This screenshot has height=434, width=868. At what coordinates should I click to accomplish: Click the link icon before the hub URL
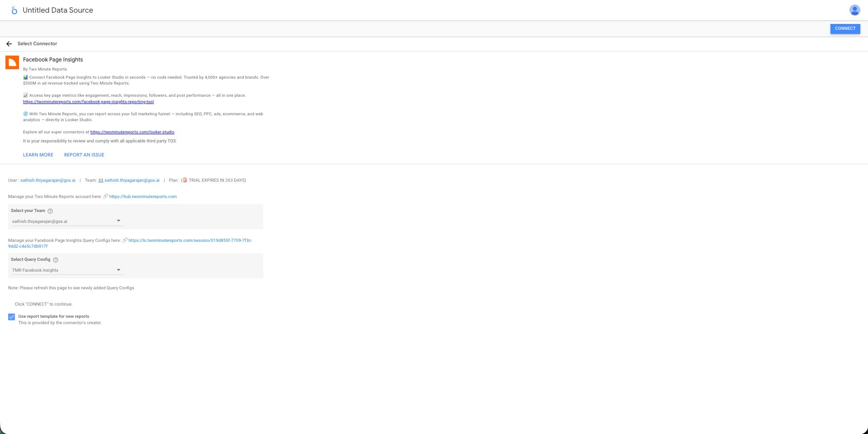[x=105, y=196]
